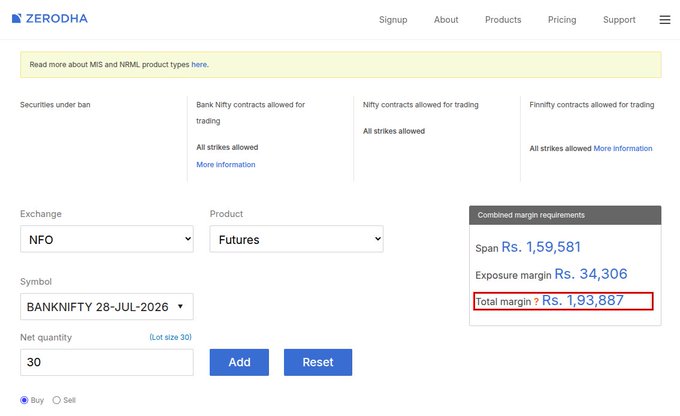Click the Total margin value Rs. 1,93,887
Viewport: 680px width, 416px height.
pos(582,301)
